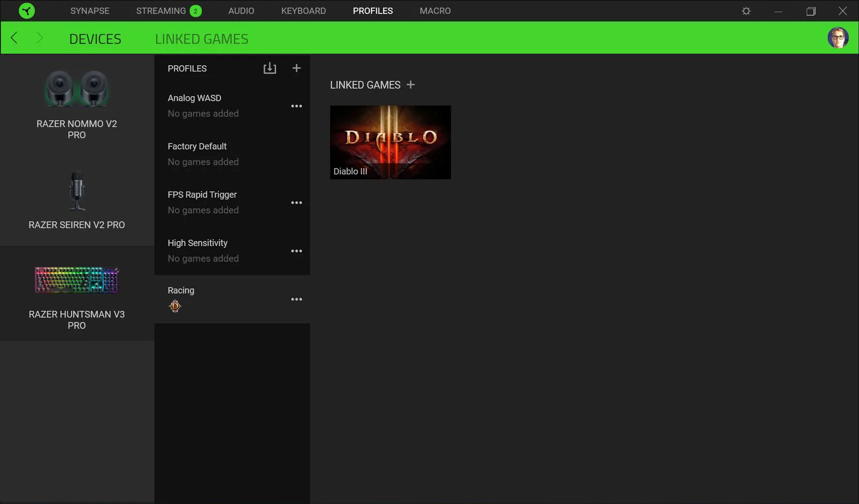Image resolution: width=859 pixels, height=504 pixels.
Task: Go to the Keyboard tab
Action: 303,11
